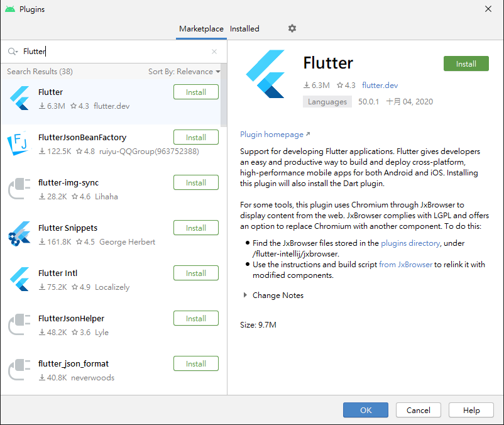
Task: Select the FlutterJsonBeanFactory title
Action: coord(82,138)
